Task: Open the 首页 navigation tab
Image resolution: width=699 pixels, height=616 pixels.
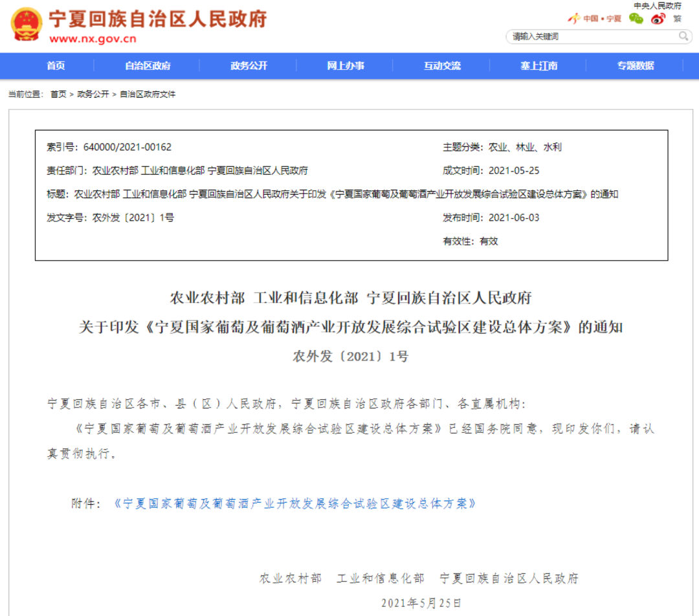Action: pos(56,65)
